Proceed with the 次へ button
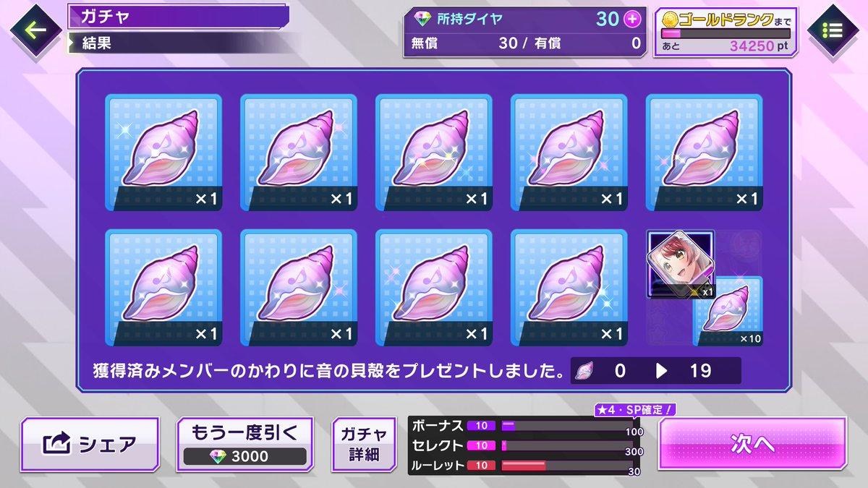868x488 pixels. tap(752, 443)
